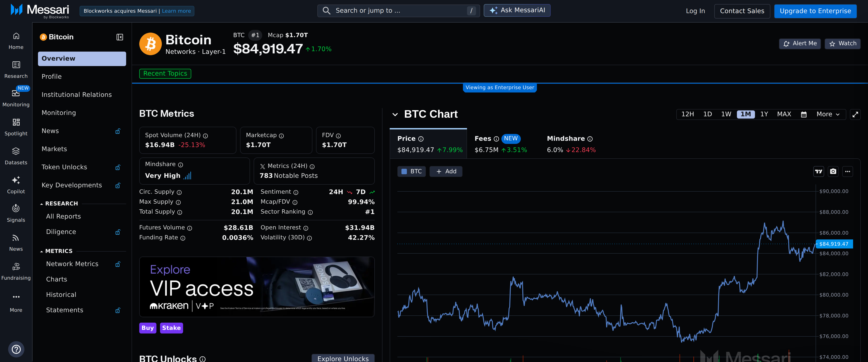Click Log In

[x=695, y=11]
